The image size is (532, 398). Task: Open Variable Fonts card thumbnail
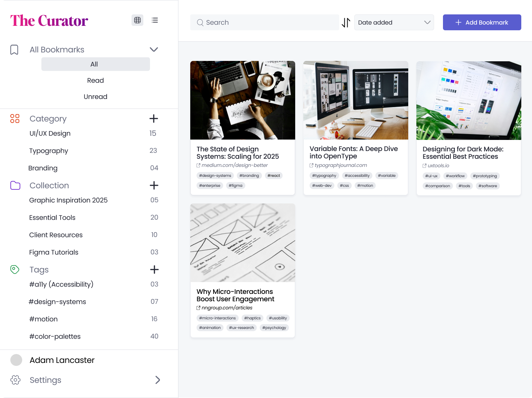[x=356, y=100]
